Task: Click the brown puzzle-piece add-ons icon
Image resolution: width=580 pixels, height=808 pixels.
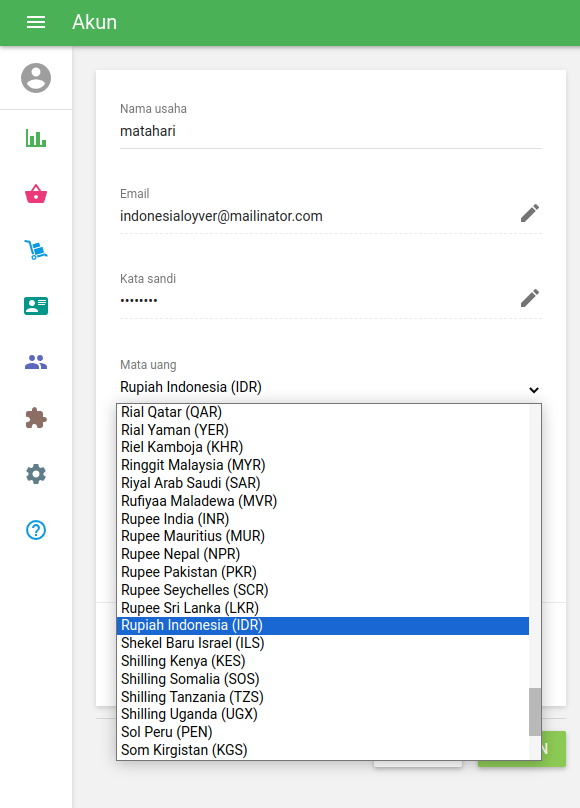Action: (35, 418)
